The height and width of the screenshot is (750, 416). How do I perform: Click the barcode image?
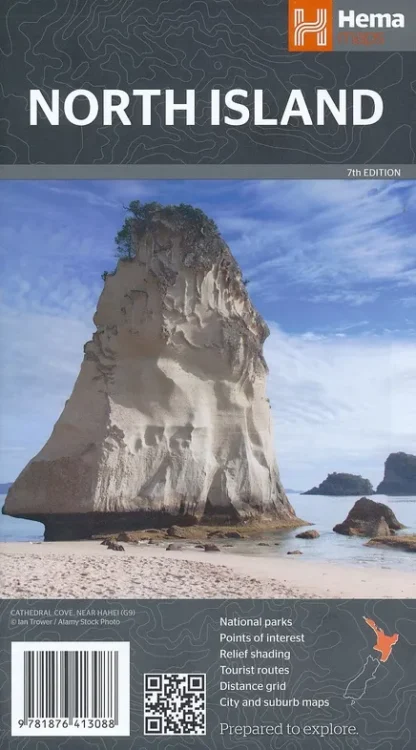[x=70, y=684]
